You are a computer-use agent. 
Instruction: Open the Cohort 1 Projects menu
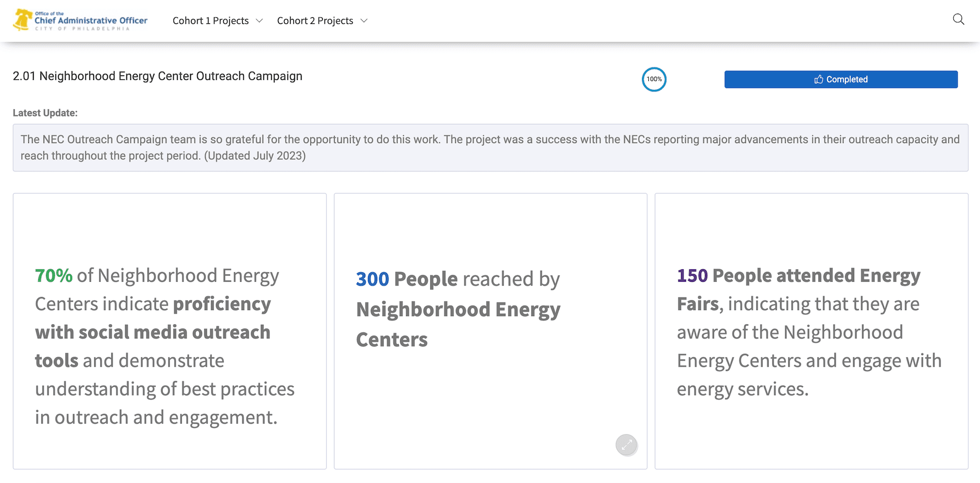coord(211,21)
